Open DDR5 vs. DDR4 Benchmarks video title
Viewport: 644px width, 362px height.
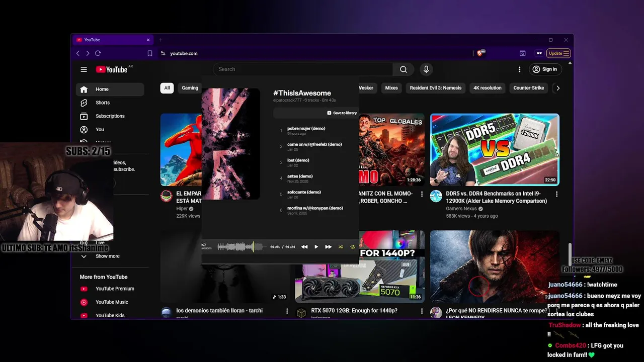(x=496, y=197)
